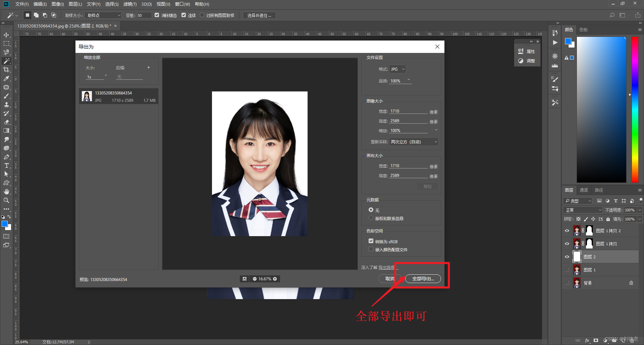Select the Brush tool
Screen dimensions: 644x345
coord(6,96)
